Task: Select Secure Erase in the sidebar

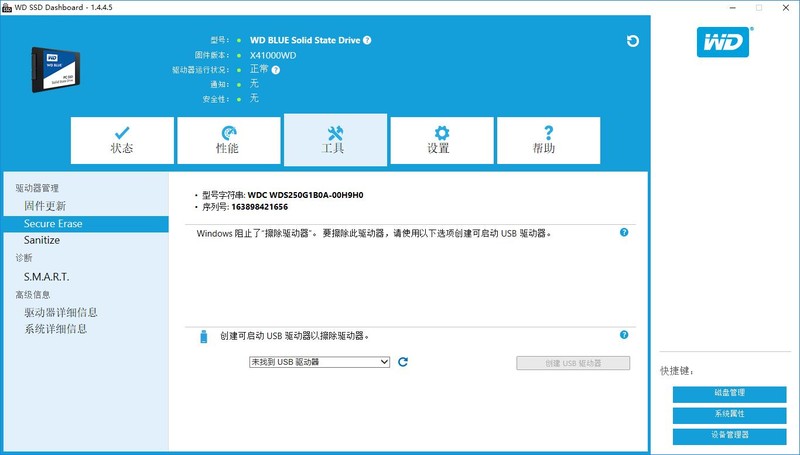Action: coord(86,224)
